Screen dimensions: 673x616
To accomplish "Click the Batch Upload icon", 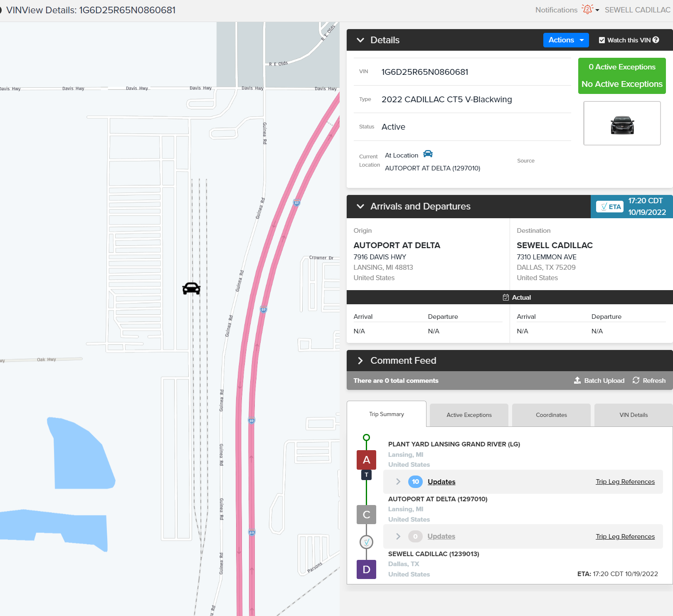I will [x=577, y=380].
